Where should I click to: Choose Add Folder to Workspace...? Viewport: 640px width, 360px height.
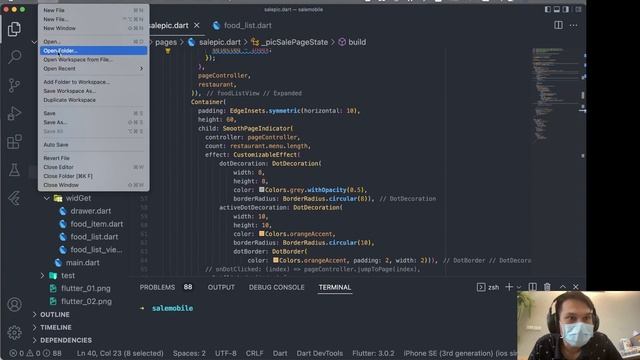tap(93, 82)
